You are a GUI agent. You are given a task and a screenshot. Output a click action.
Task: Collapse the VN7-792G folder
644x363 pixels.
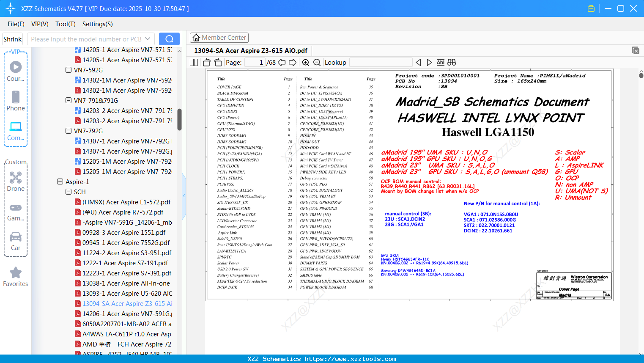click(x=69, y=131)
